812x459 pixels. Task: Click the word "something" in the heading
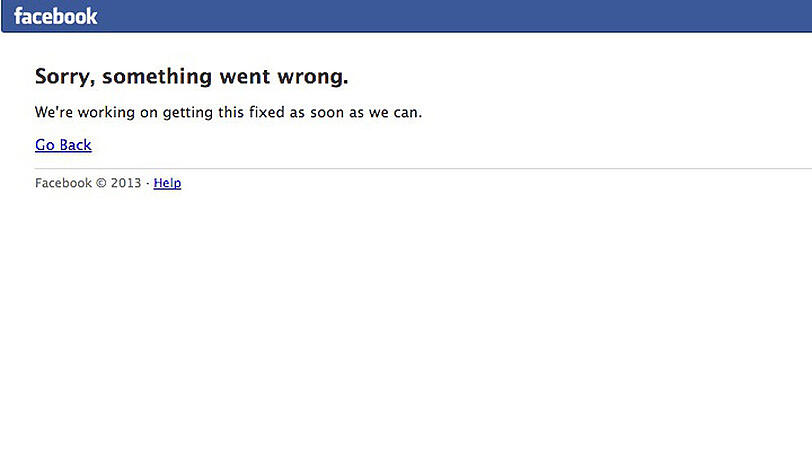157,77
